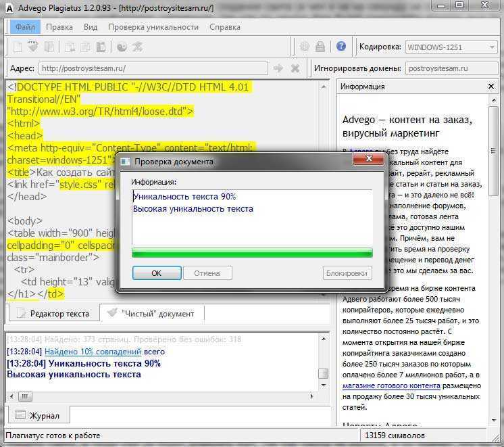Click the log panel vertical scrollbar thumb
This screenshot has width=504, height=447.
(323, 373)
